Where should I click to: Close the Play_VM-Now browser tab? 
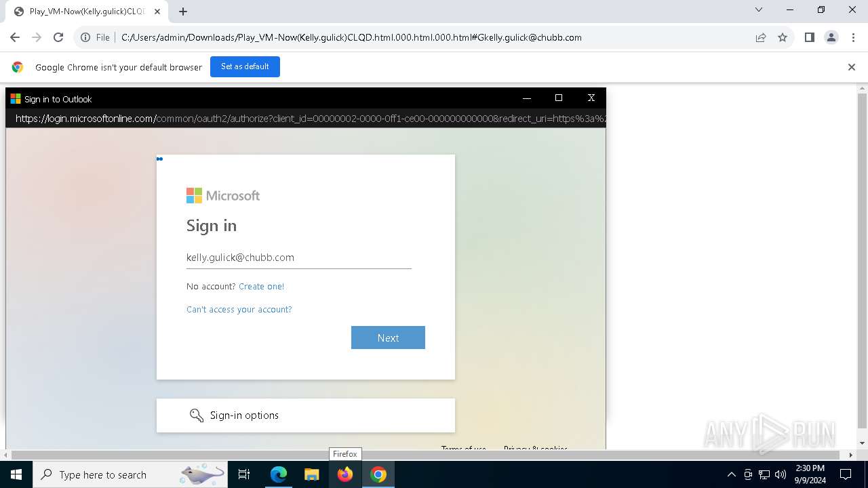[157, 11]
